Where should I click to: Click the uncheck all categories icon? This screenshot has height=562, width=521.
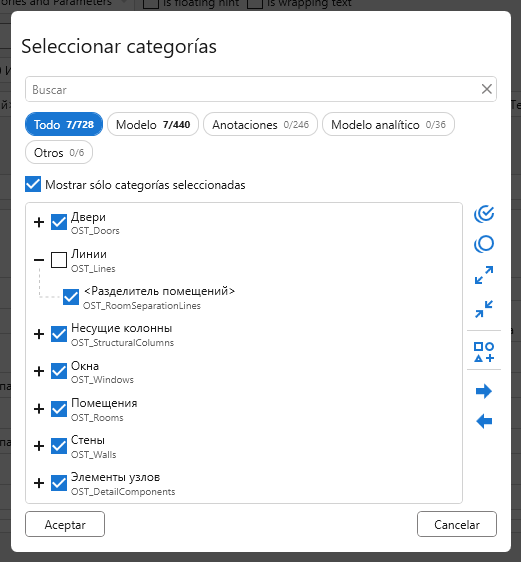point(484,244)
